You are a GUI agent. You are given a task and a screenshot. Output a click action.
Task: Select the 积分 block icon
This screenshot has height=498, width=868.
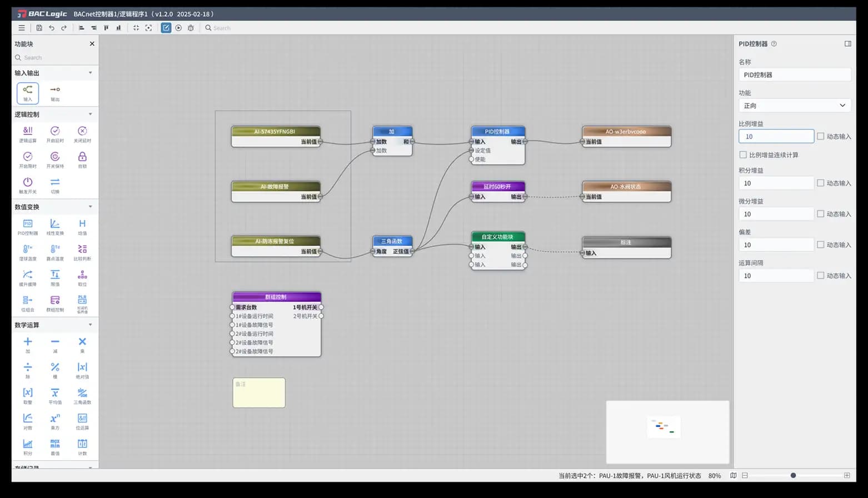pyautogui.click(x=28, y=447)
